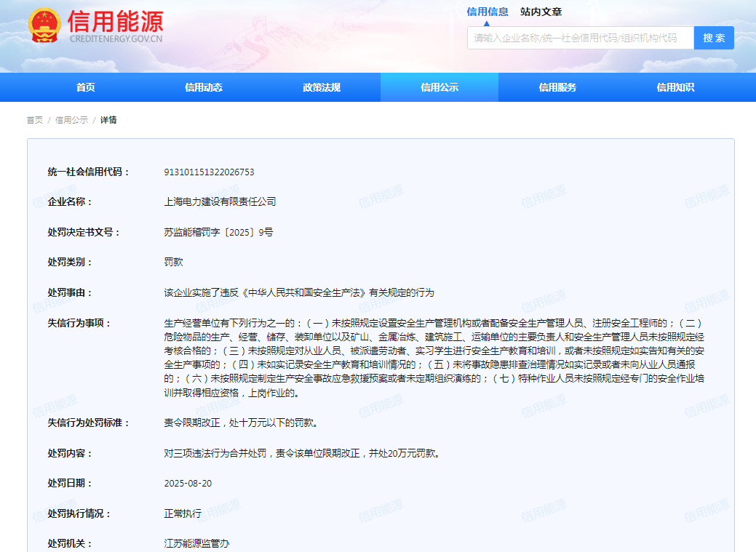
Task: Click the 处罚类别 label
Action: tap(69, 262)
